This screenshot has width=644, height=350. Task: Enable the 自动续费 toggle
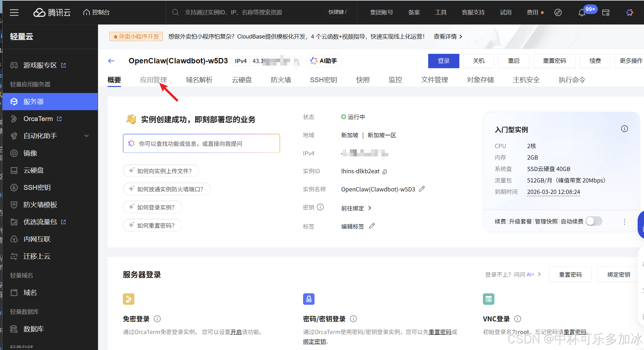[x=593, y=221]
